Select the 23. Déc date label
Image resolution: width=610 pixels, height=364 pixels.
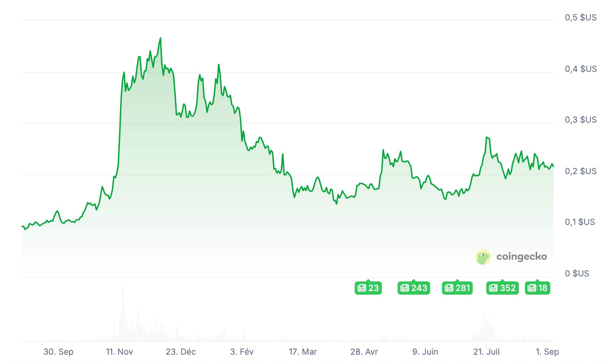[x=181, y=352]
